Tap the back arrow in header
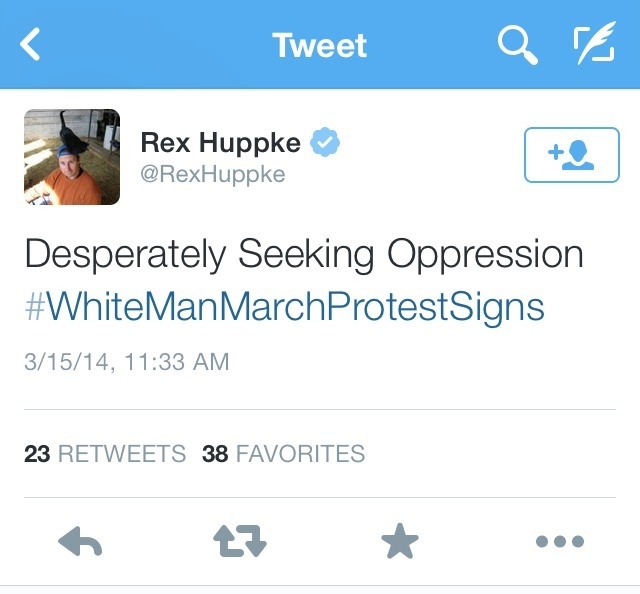This screenshot has width=640, height=594. [31, 45]
